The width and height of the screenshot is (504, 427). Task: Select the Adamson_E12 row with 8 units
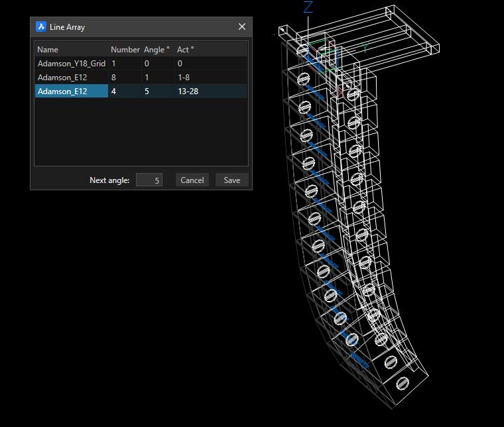tap(63, 78)
